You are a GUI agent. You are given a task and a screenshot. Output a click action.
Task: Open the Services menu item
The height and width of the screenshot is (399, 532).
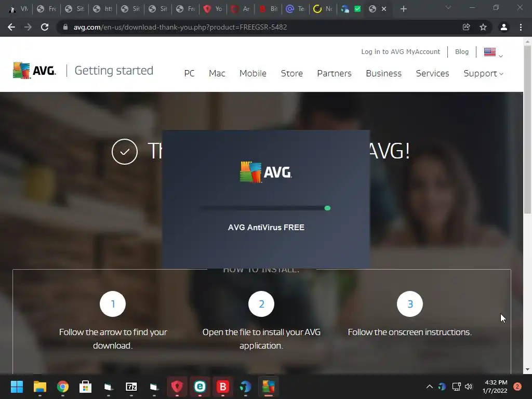point(433,73)
